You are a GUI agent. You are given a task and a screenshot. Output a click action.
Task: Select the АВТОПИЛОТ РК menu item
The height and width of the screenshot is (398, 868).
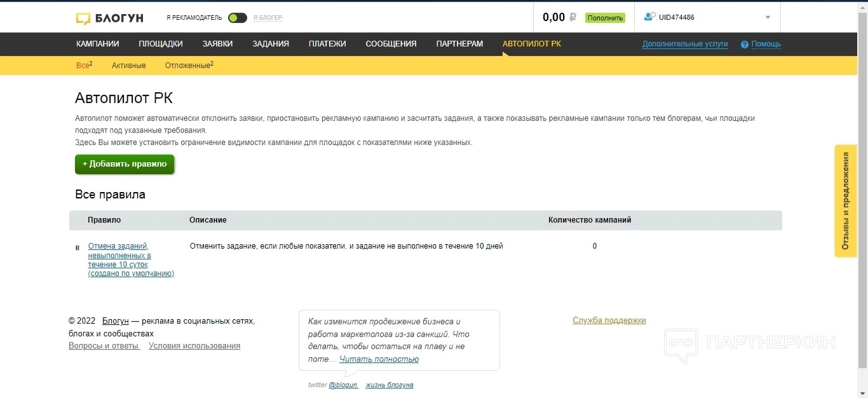coord(532,44)
